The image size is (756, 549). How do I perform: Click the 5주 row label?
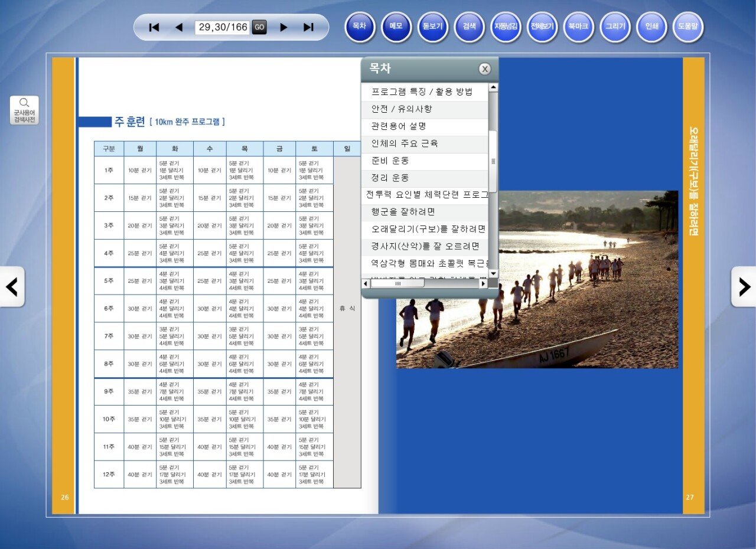(x=109, y=281)
